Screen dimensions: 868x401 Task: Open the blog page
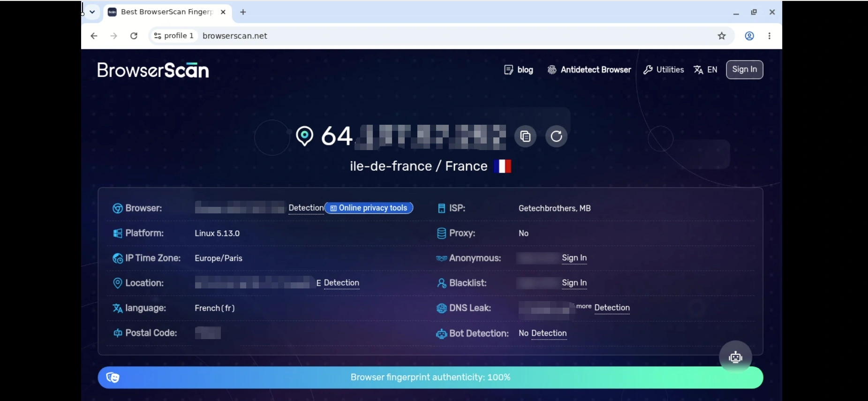tap(518, 70)
